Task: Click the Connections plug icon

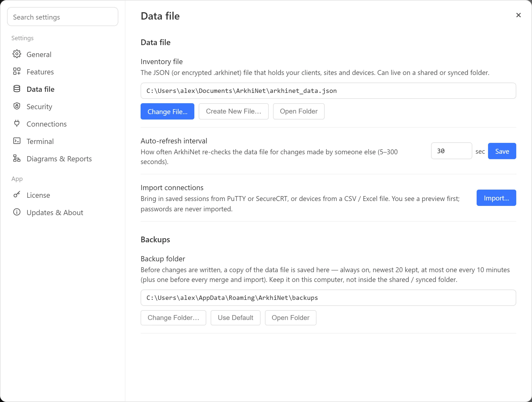Action: tap(17, 124)
